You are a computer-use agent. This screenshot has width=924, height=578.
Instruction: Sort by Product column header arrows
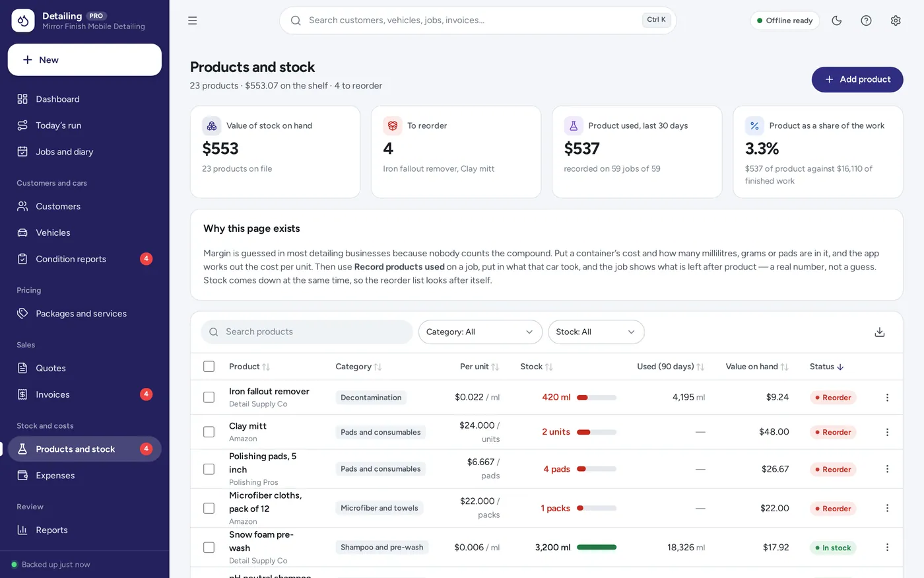(266, 367)
